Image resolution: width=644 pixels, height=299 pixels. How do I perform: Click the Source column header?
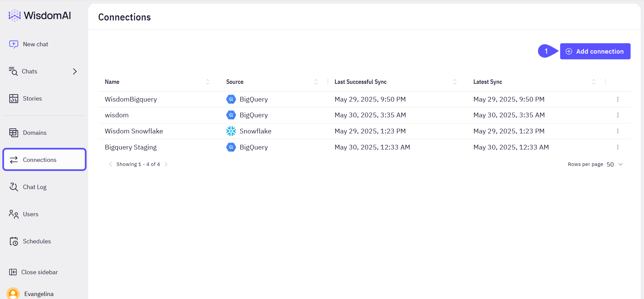pos(235,82)
